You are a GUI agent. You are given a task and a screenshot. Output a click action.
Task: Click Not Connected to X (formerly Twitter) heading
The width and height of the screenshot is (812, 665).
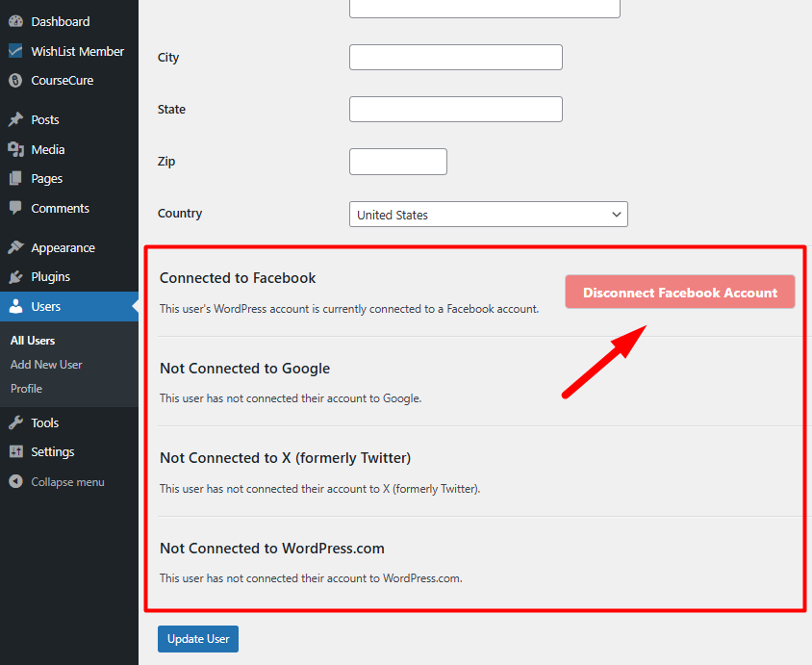286,458
